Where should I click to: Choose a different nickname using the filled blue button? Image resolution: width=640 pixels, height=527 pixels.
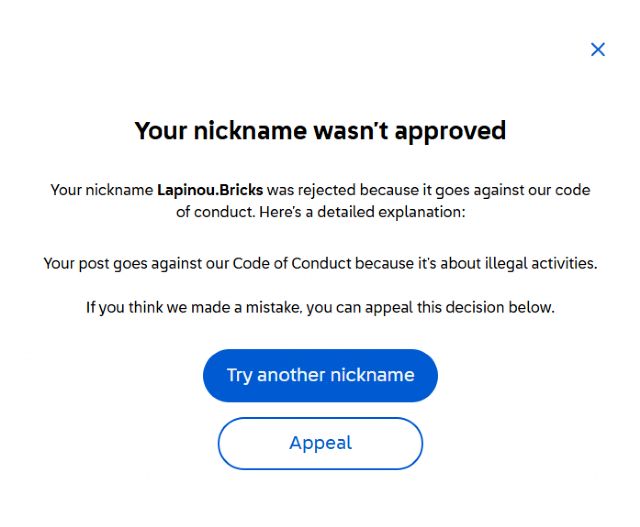[x=320, y=375]
